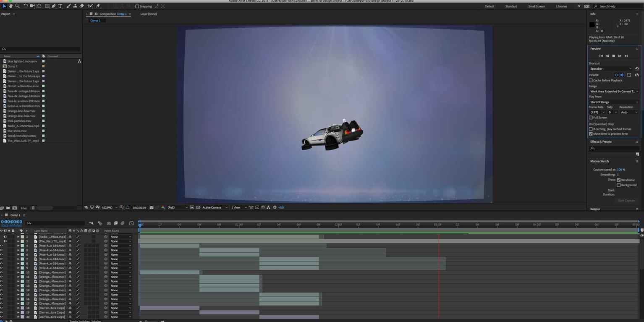
Task: Select the Rectangle shape tool
Action: tap(47, 6)
